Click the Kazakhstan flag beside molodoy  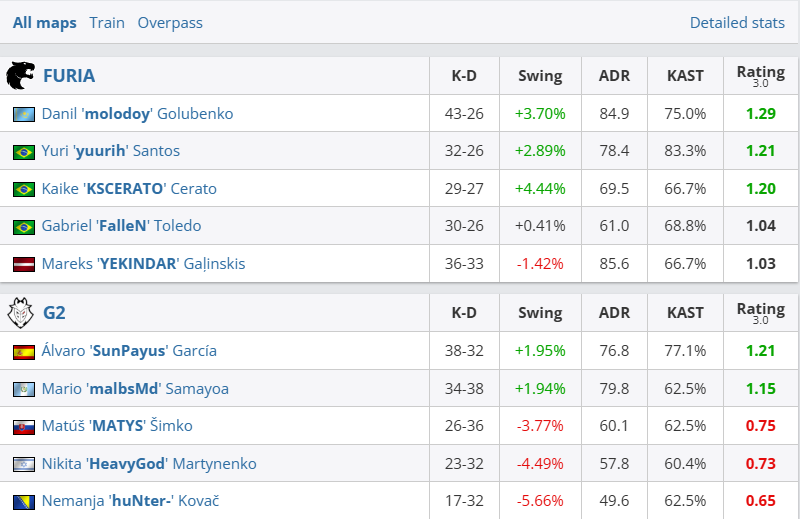[x=24, y=114]
